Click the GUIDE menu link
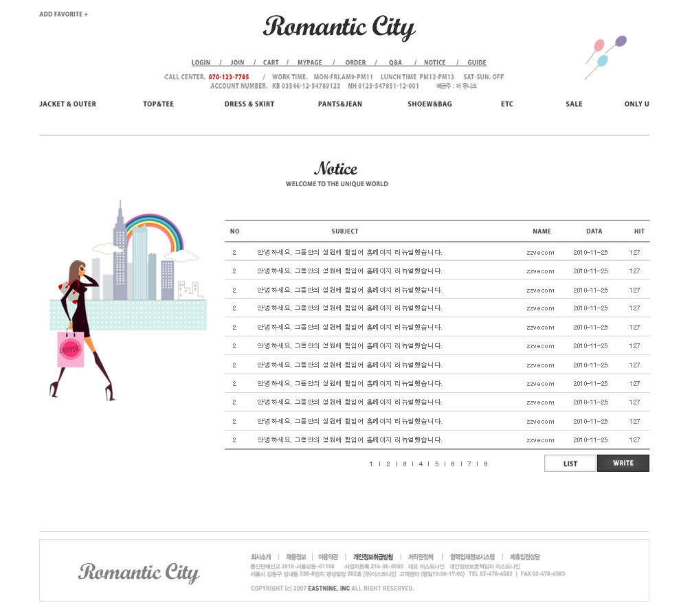This screenshot has height=616, width=692. [476, 62]
